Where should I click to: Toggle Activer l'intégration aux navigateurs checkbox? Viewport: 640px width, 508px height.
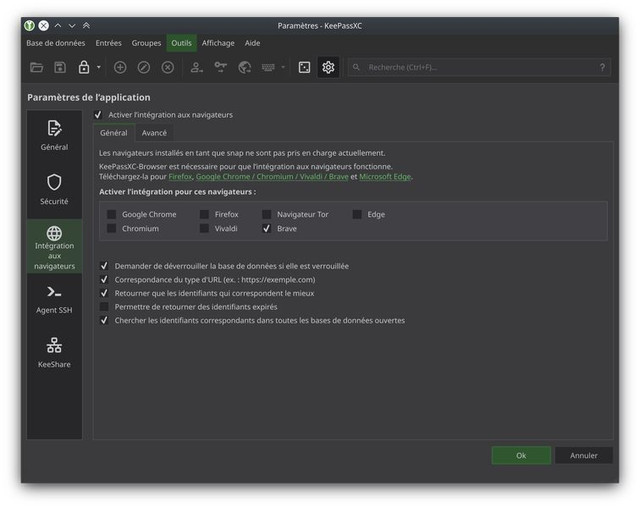point(98,115)
